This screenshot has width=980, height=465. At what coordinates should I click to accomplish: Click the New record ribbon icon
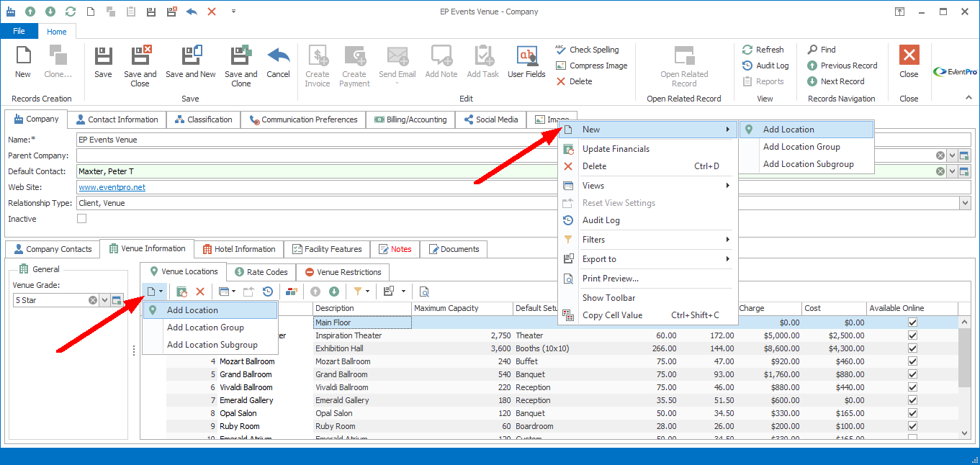tap(23, 62)
